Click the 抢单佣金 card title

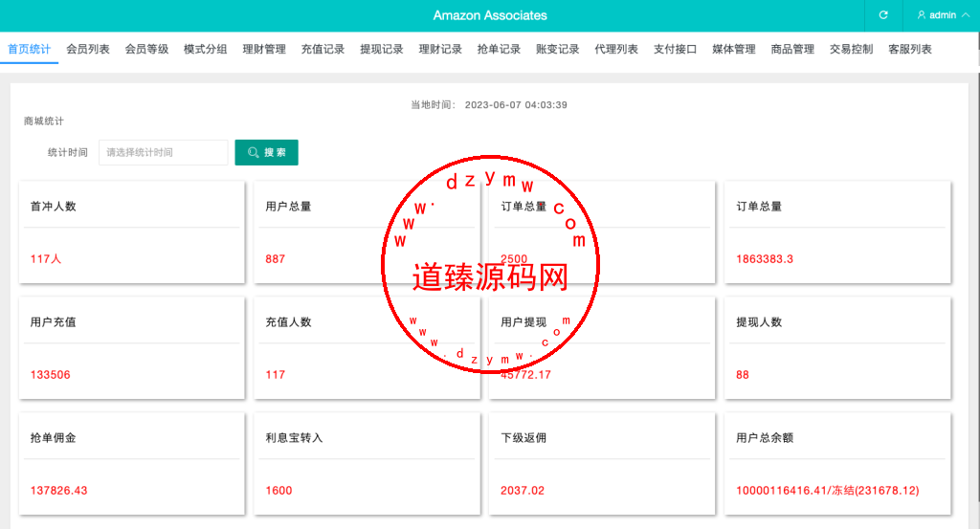[54, 438]
